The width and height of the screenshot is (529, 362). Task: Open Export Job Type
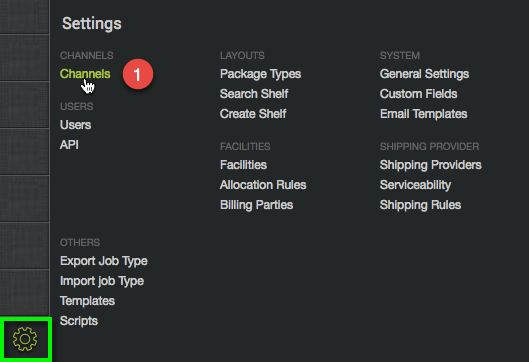(x=104, y=261)
